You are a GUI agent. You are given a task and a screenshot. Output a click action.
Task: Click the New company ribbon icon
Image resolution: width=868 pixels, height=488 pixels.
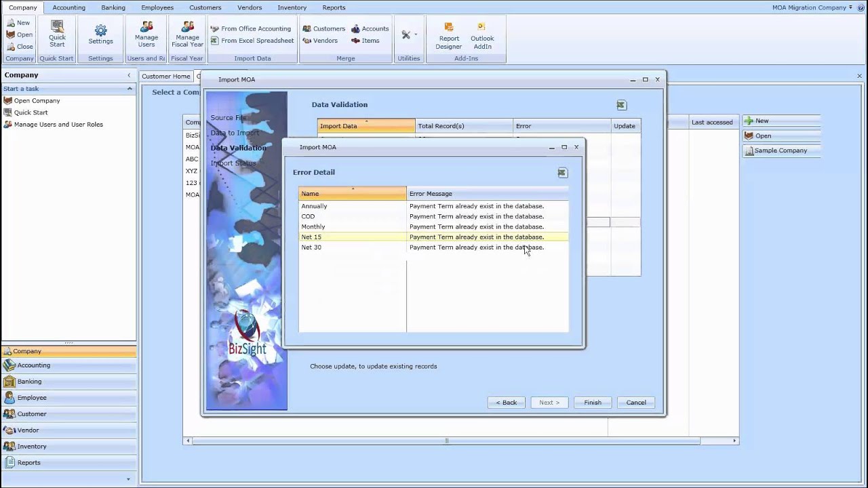pos(18,22)
